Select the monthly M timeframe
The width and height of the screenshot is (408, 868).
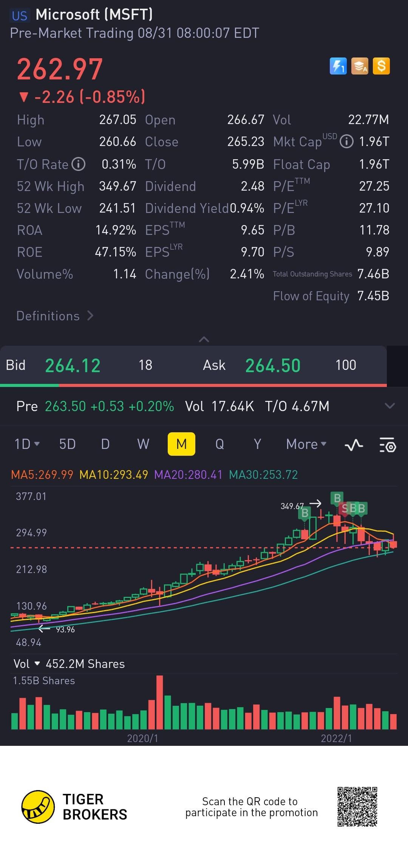coord(181,444)
